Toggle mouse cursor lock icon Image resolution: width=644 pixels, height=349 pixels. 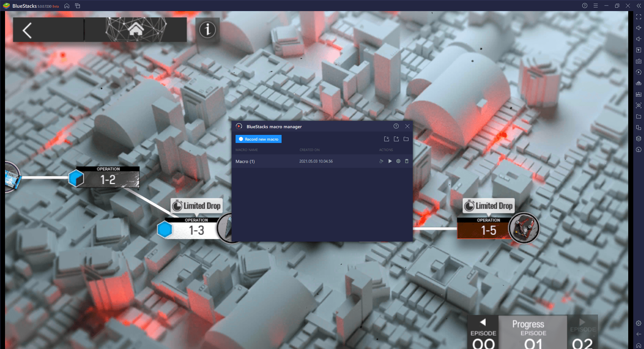coord(638,50)
